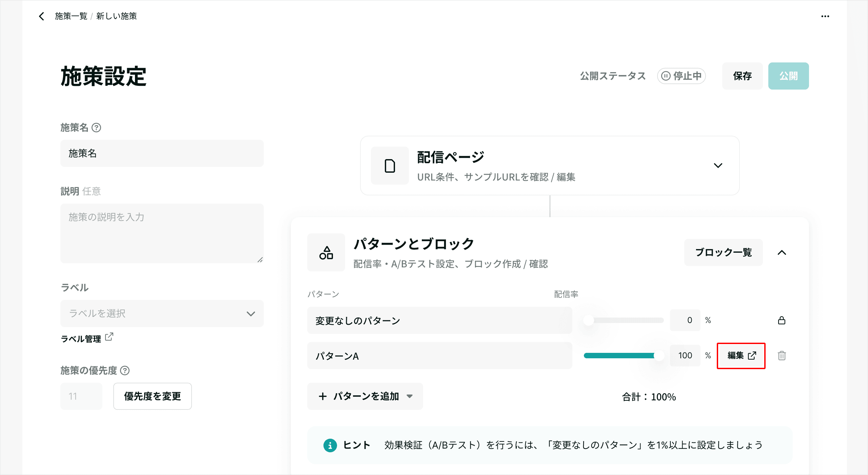
Task: Open the ラベルを選択 dropdown
Action: click(162, 313)
